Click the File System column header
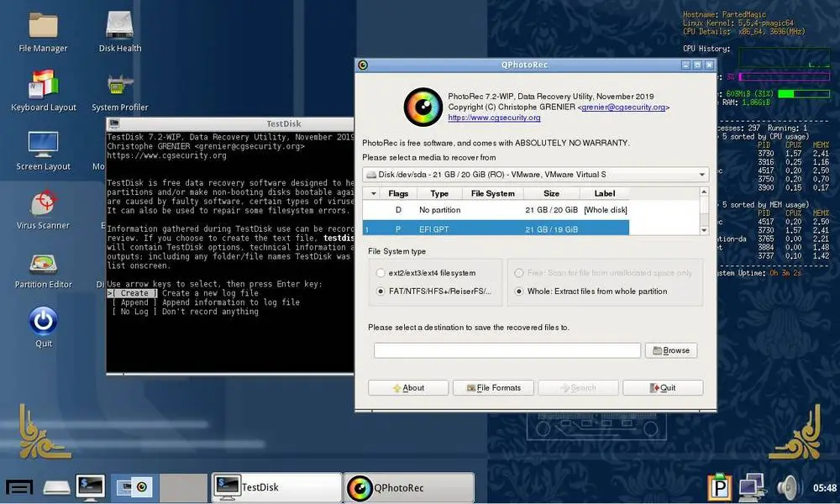Viewport: 840px width, 504px height. click(x=493, y=193)
